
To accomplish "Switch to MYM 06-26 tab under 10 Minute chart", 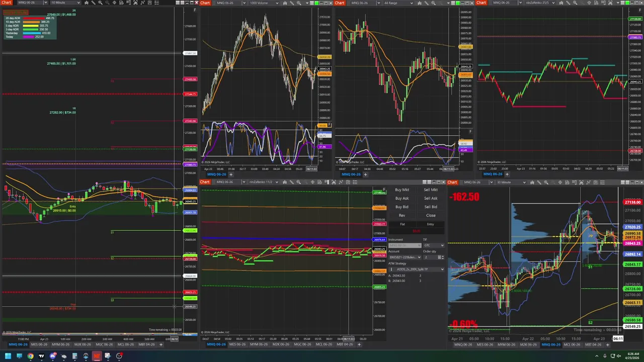I will click(x=61, y=344).
